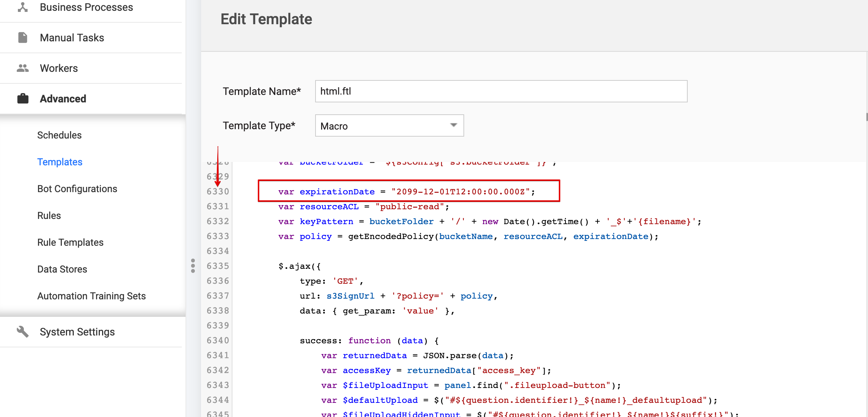Click the page vertical scrollbar thumb
The height and width of the screenshot is (417, 868).
pos(867,117)
